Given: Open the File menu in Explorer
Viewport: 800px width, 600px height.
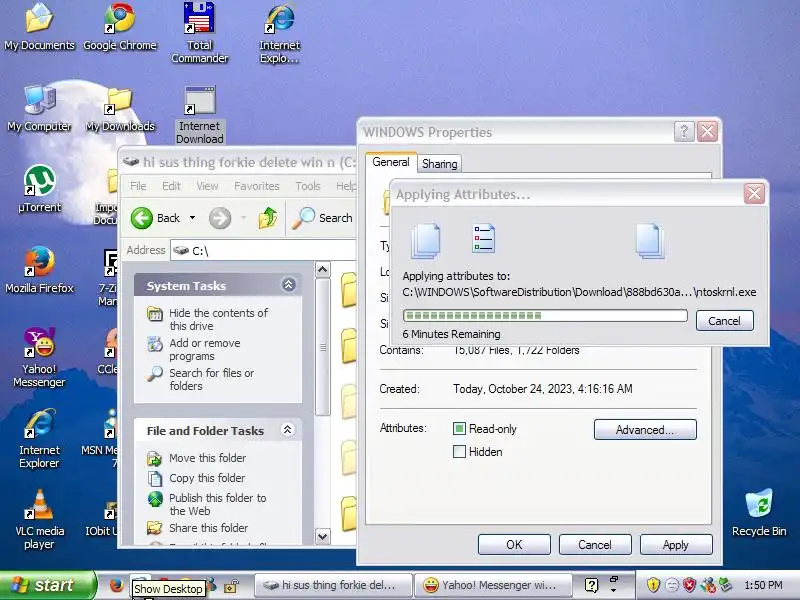Looking at the screenshot, I should point(138,186).
